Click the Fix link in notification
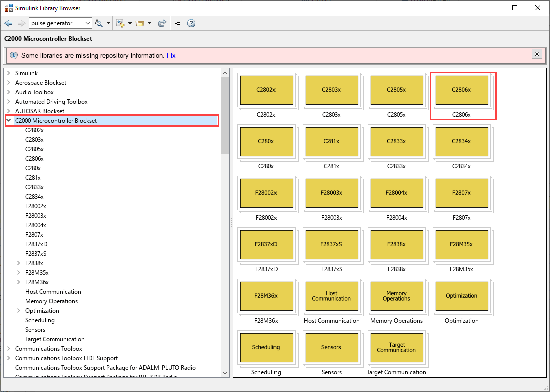This screenshot has width=550, height=392. (x=171, y=56)
